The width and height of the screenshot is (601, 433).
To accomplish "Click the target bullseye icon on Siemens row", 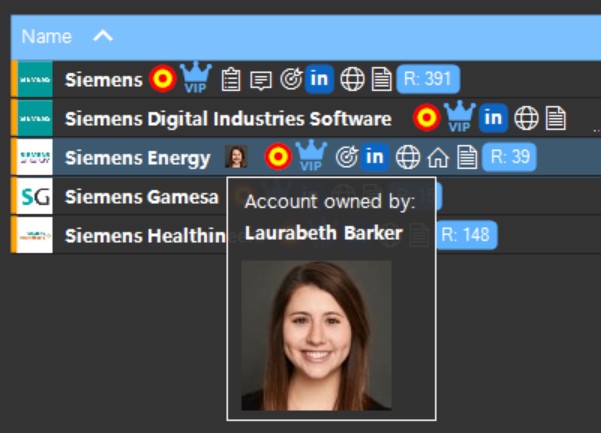I will tap(163, 79).
